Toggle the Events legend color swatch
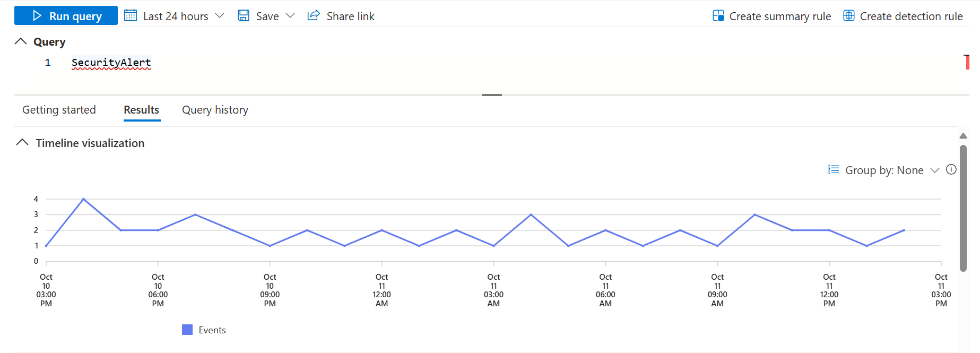980x353 pixels. coord(187,330)
